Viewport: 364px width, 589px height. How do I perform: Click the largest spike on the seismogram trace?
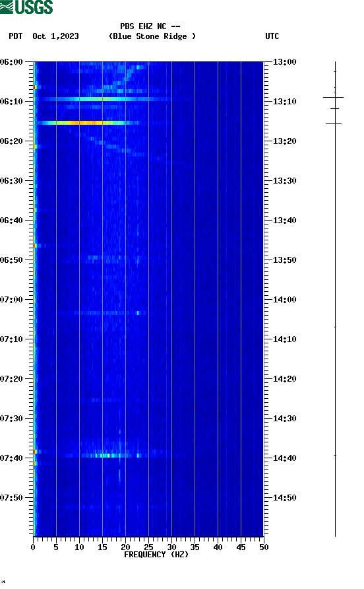(x=333, y=97)
